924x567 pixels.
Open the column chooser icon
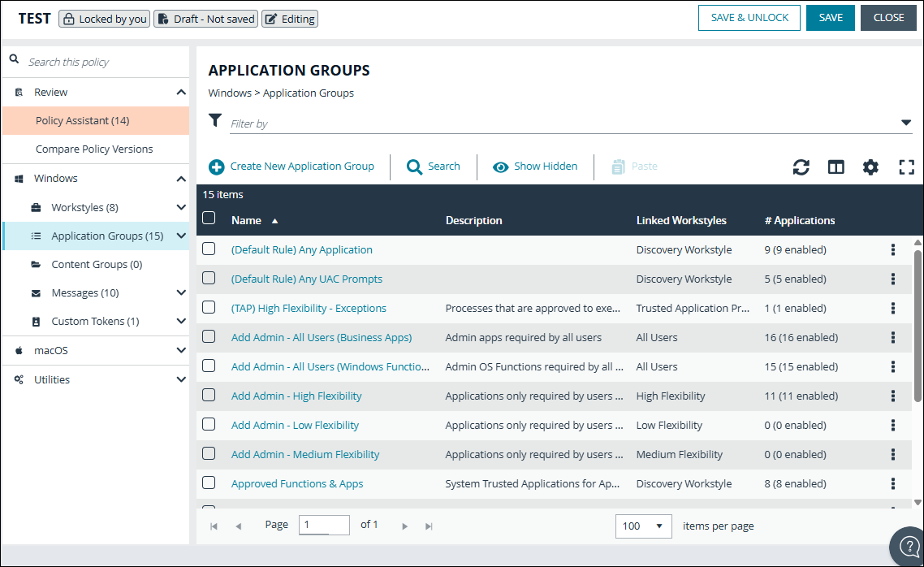click(x=835, y=167)
